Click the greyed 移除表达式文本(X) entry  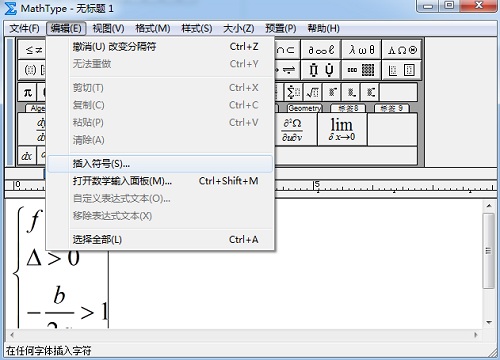160,216
